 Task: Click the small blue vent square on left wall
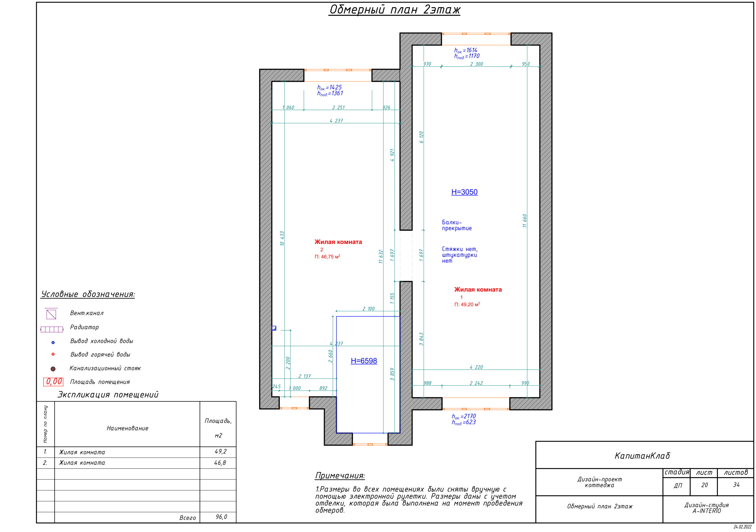pyautogui.click(x=274, y=328)
